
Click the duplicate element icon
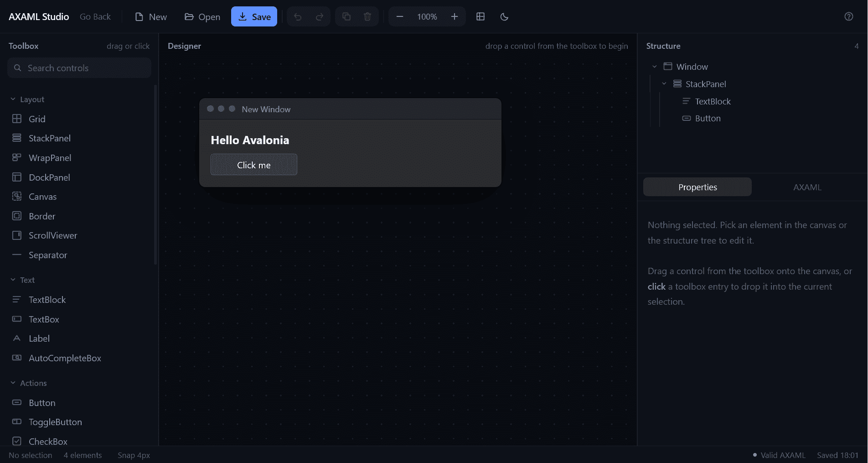coord(346,17)
